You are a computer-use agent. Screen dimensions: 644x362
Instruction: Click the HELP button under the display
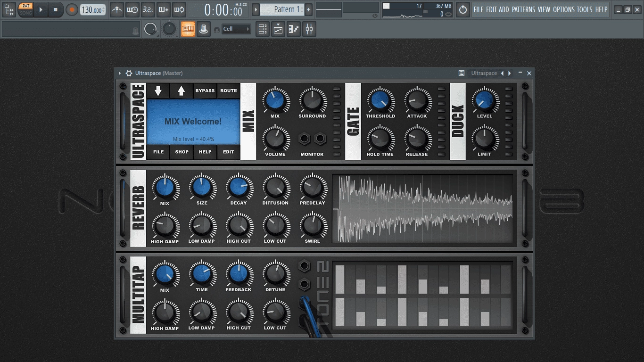pyautogui.click(x=205, y=152)
